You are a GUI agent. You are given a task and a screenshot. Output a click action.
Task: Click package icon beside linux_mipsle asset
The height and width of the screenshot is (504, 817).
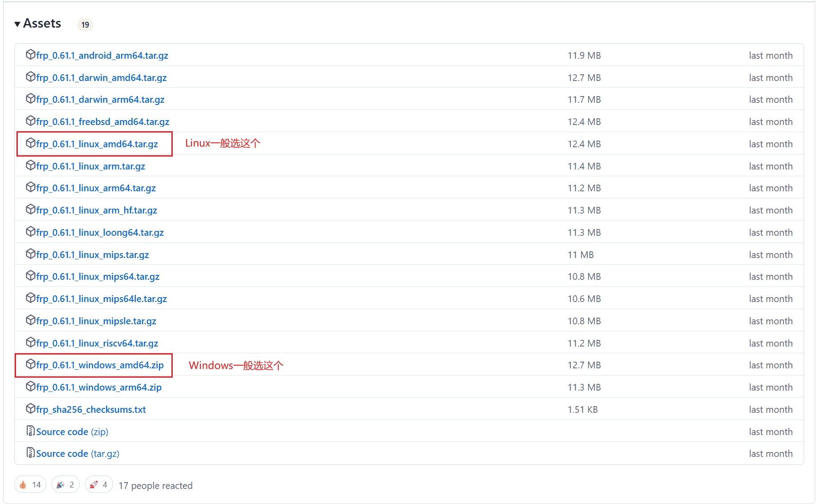coord(30,320)
